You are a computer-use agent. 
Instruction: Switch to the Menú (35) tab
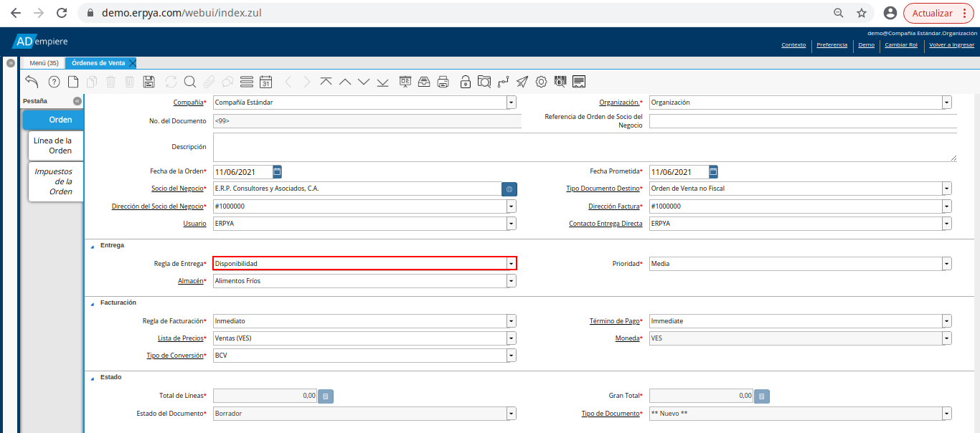(x=44, y=63)
